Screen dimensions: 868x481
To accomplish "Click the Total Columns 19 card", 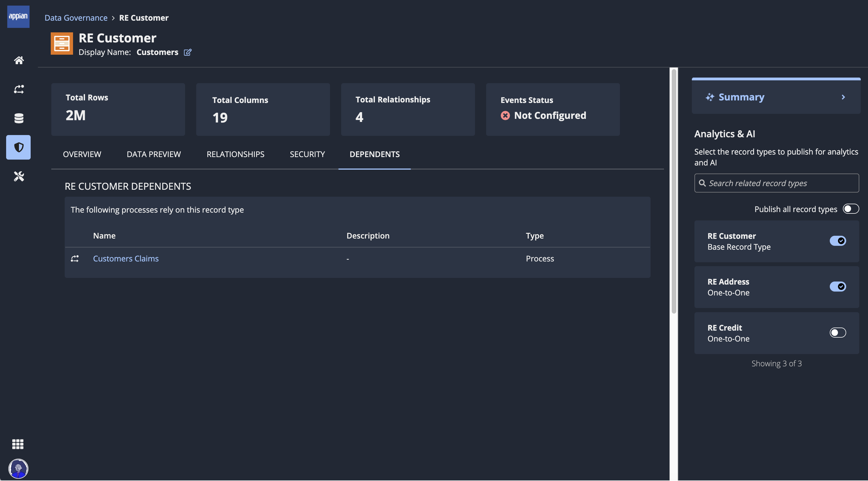I will (263, 110).
